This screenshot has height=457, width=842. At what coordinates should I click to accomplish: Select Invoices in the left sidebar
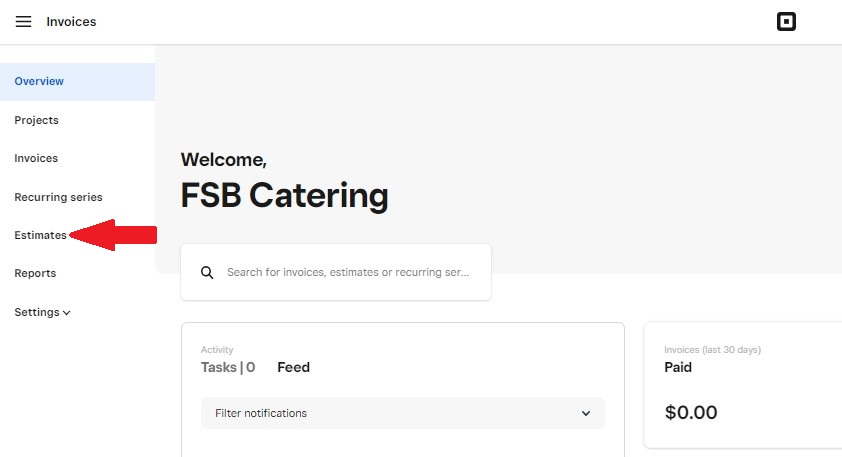coord(36,158)
